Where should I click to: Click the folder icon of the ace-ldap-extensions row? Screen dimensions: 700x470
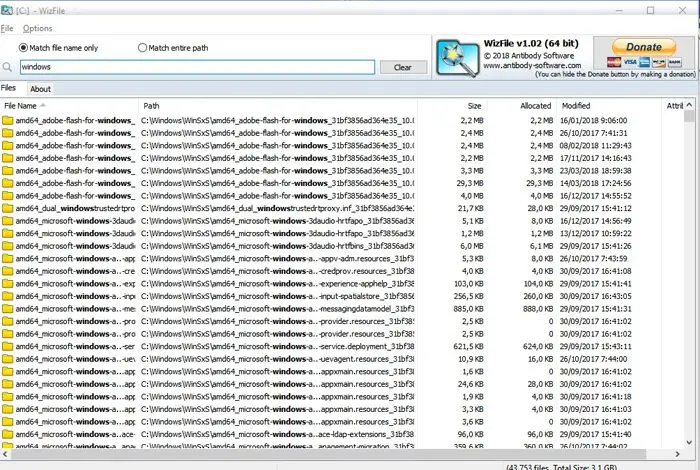7,434
